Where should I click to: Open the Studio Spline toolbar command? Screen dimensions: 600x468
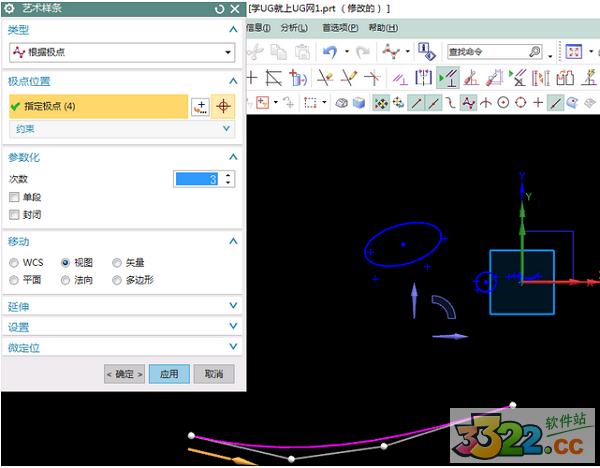pyautogui.click(x=391, y=51)
